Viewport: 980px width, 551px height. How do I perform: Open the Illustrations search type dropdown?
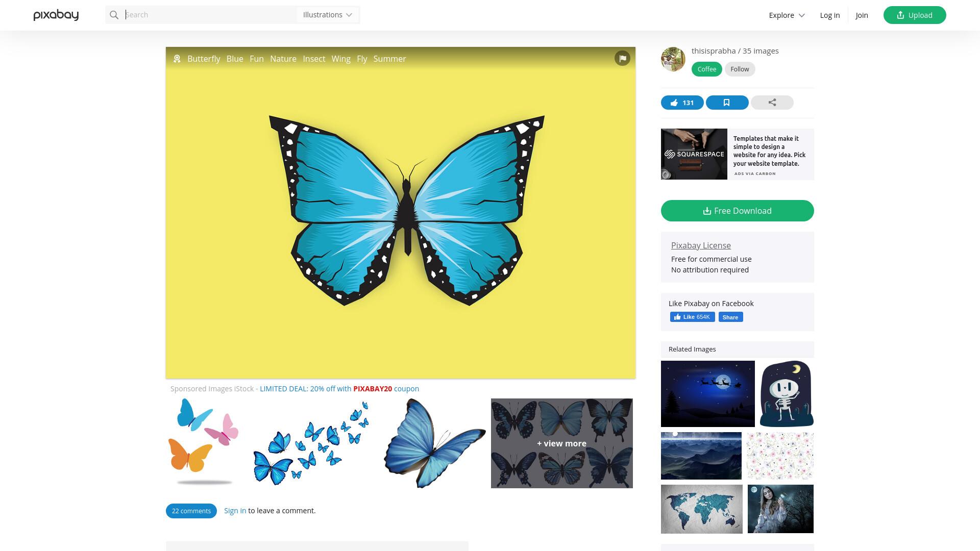point(328,15)
